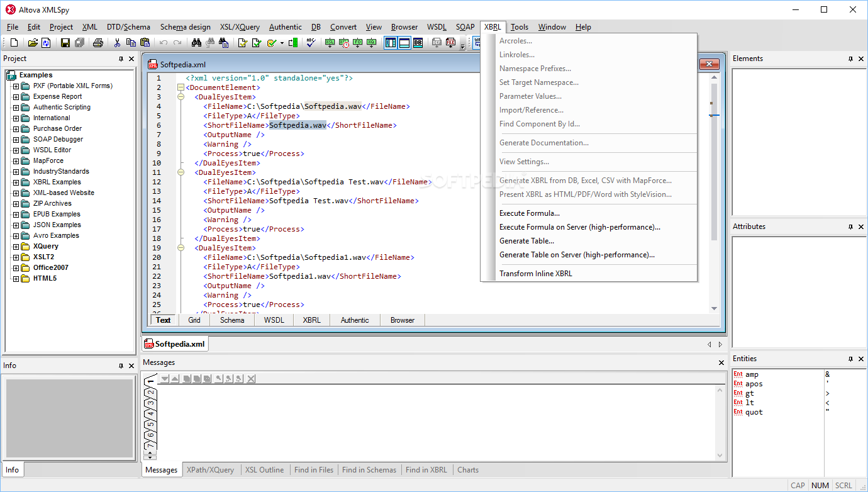
Task: Close the Messages panel
Action: (x=721, y=362)
